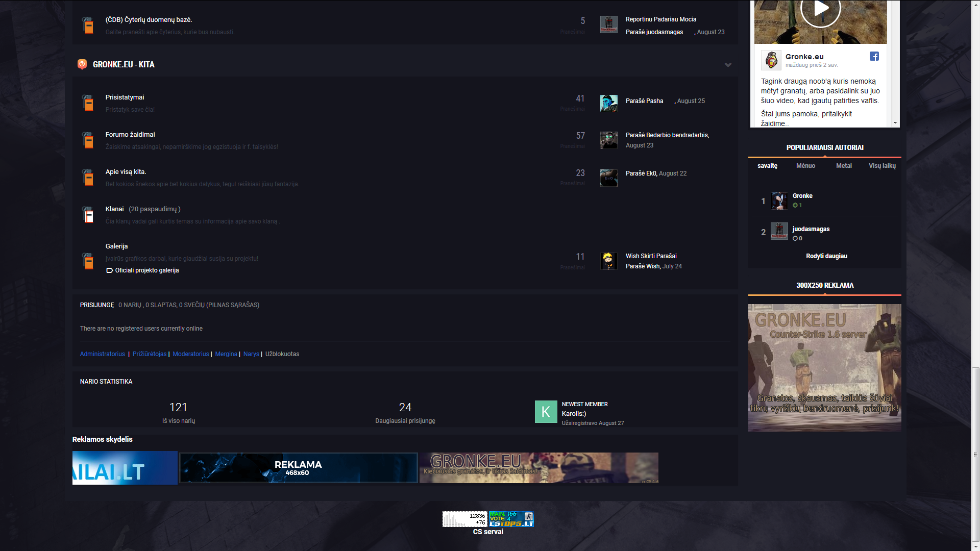Click the Facebook logo in Gronke.eu widget

click(x=874, y=56)
